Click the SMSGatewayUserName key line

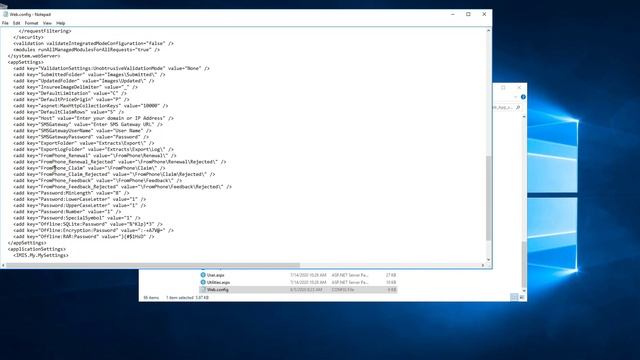[x=82, y=131]
